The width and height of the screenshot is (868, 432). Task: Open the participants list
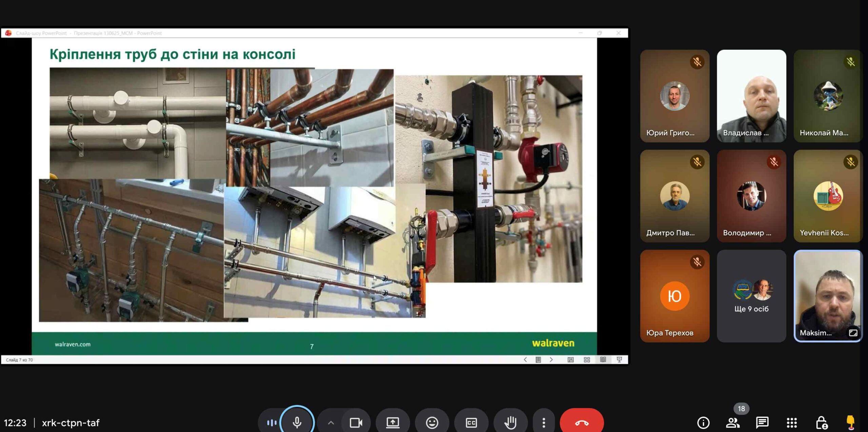tap(733, 423)
